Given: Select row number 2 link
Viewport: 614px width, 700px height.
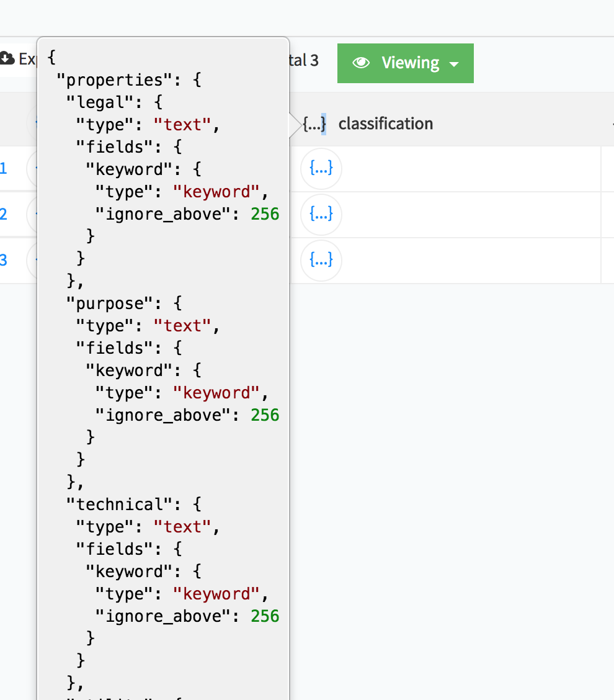Looking at the screenshot, I should coord(4,214).
